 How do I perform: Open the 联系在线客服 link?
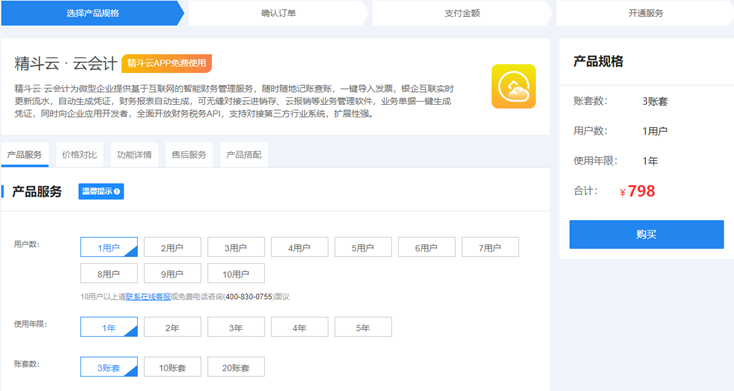click(x=148, y=296)
